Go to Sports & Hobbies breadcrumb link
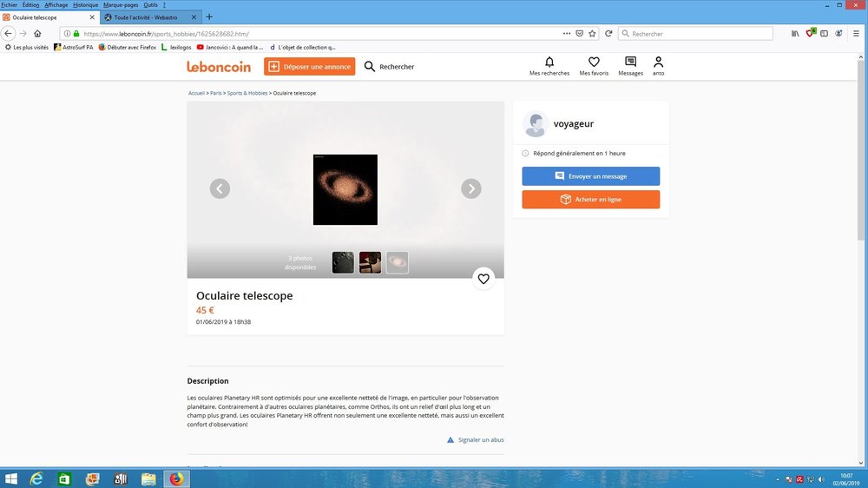This screenshot has height=488, width=868. click(247, 93)
